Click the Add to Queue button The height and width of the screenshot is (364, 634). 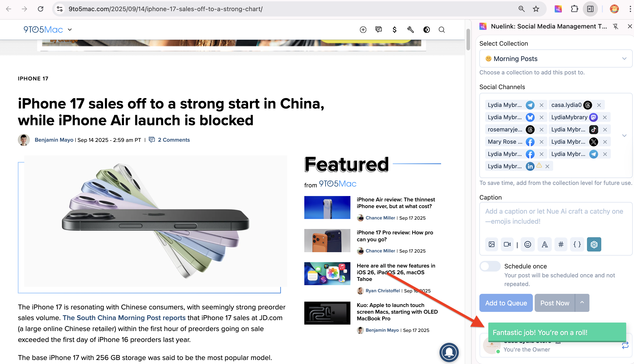click(x=506, y=303)
